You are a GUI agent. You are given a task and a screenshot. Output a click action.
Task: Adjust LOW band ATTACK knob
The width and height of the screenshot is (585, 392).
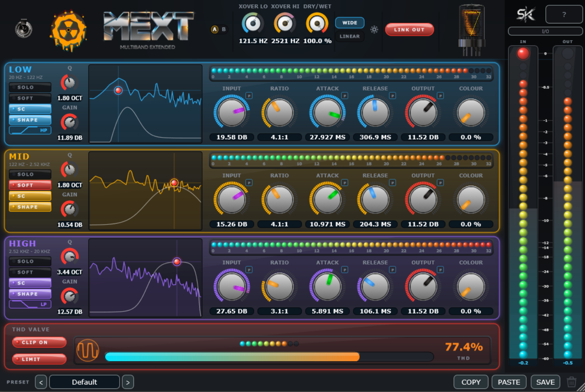point(328,112)
